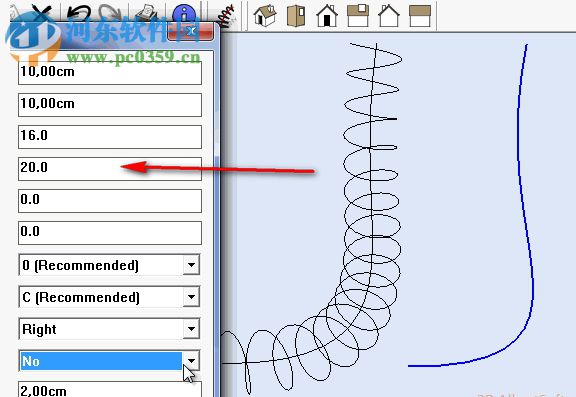The height and width of the screenshot is (397, 576).
Task: Select the spring helix plugin icon
Action: [x=226, y=15]
